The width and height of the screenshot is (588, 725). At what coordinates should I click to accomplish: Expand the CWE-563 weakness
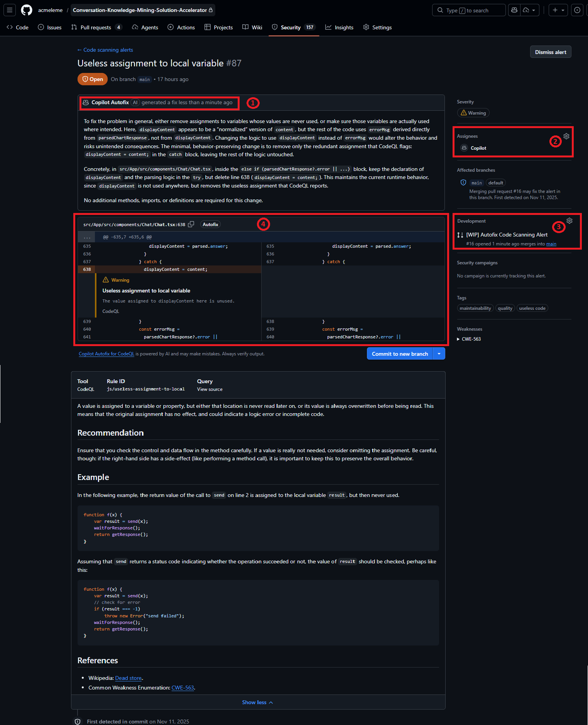(469, 339)
